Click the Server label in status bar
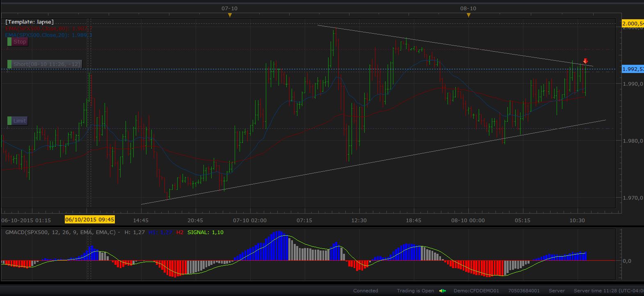644x296 pixels. [557, 291]
